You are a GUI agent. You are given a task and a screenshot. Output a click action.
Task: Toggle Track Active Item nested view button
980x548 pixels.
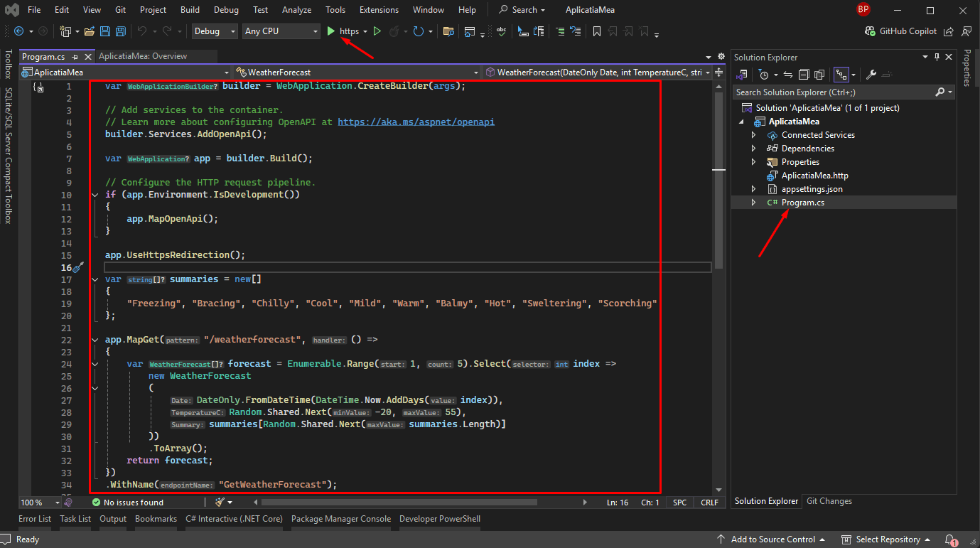[x=841, y=75]
